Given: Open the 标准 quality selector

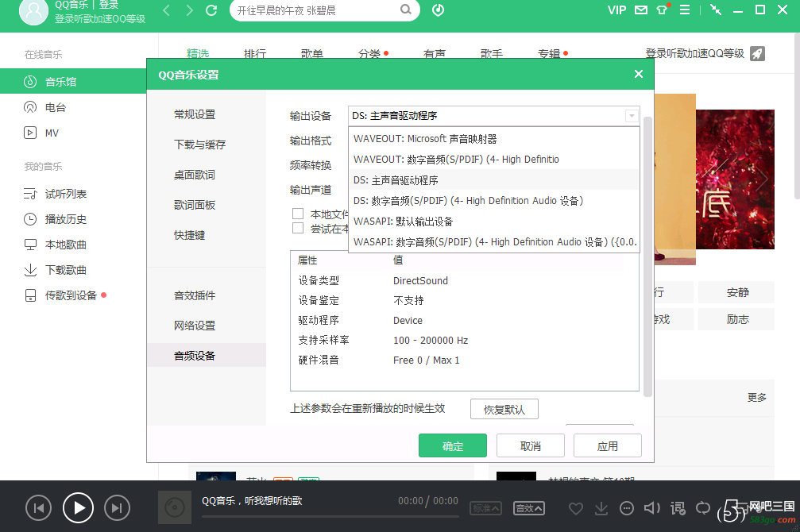Looking at the screenshot, I should click(485, 508).
